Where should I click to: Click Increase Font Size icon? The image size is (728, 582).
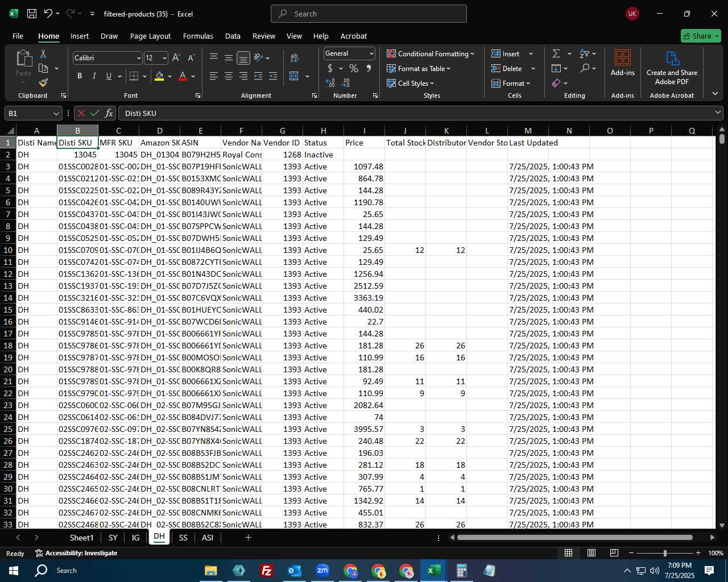[176, 58]
